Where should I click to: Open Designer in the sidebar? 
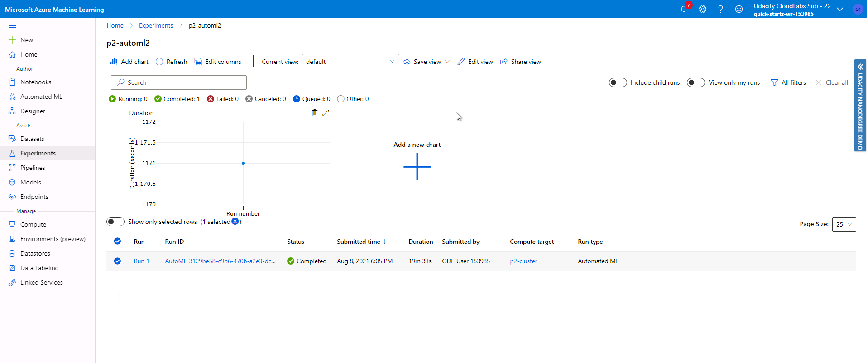pos(33,111)
